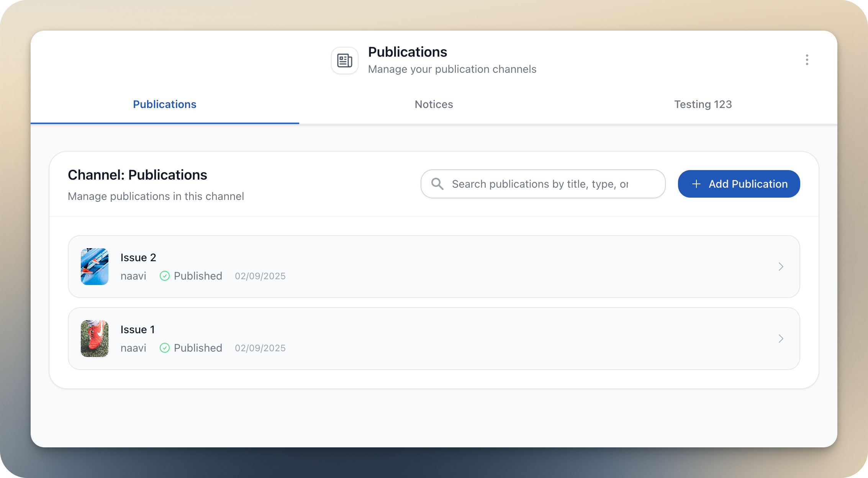Select the active Publications tab

point(164,104)
